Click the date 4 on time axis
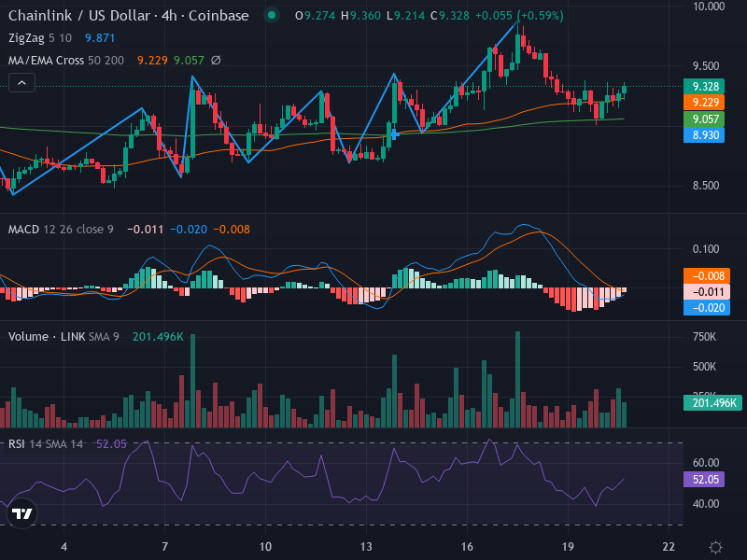This screenshot has width=747, height=560. pos(63,547)
